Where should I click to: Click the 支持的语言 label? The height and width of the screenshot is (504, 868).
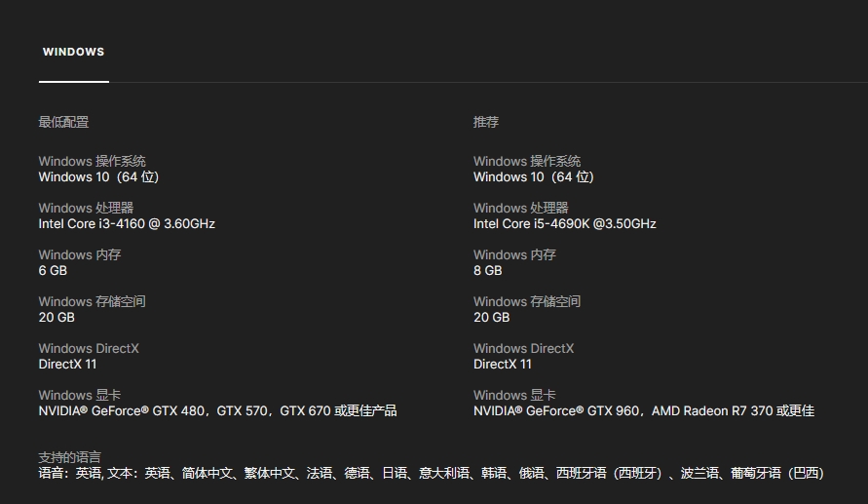69,457
